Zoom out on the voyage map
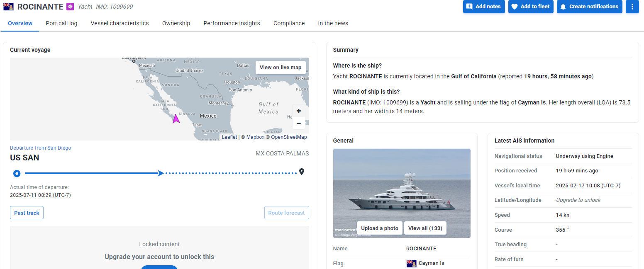 pos(299,123)
